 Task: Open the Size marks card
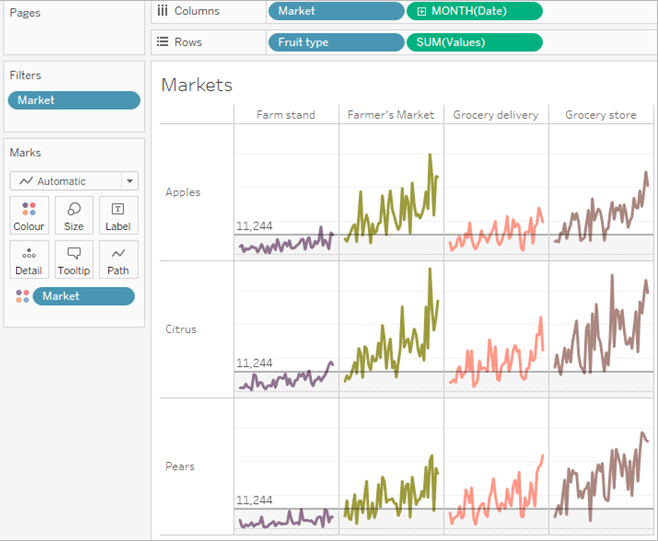[x=74, y=216]
